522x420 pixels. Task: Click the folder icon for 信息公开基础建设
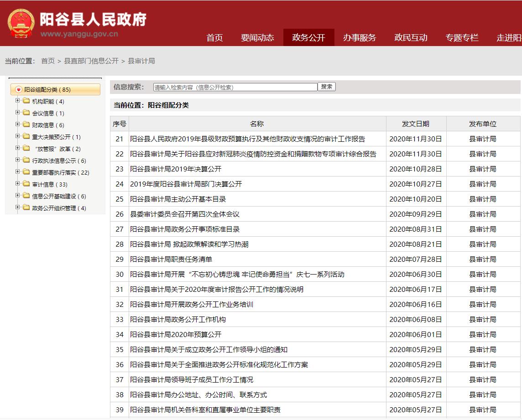coord(26,196)
